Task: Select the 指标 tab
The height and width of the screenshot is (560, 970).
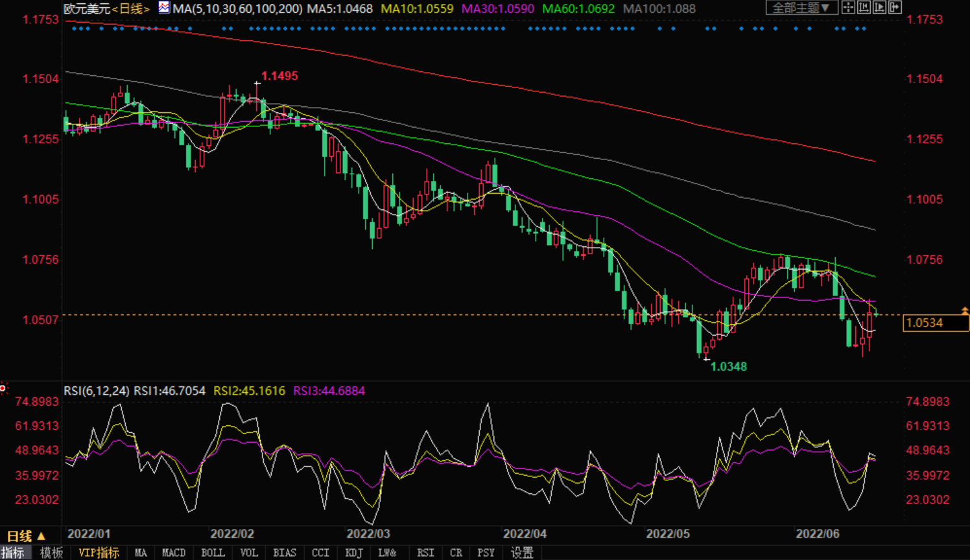Action: (x=13, y=553)
